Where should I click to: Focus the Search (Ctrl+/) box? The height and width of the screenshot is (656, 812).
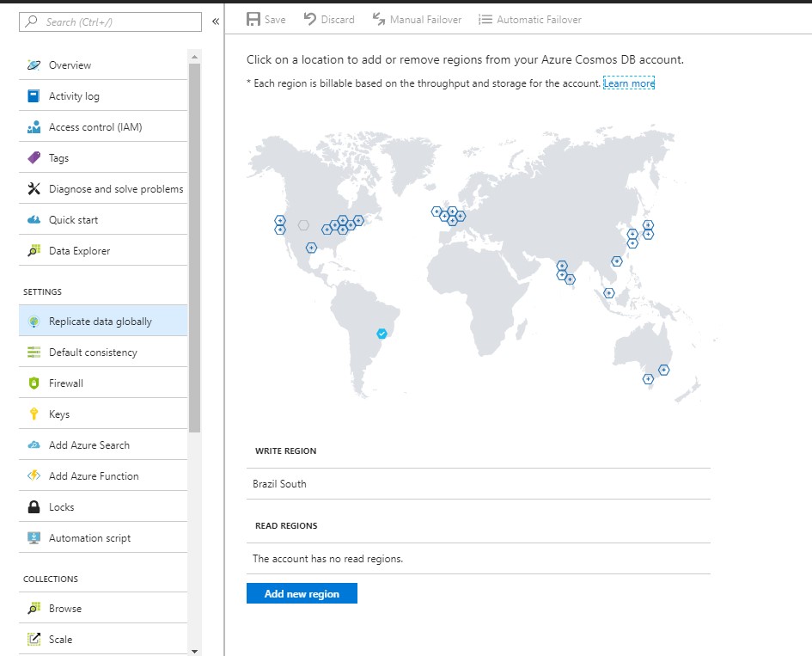click(x=110, y=21)
